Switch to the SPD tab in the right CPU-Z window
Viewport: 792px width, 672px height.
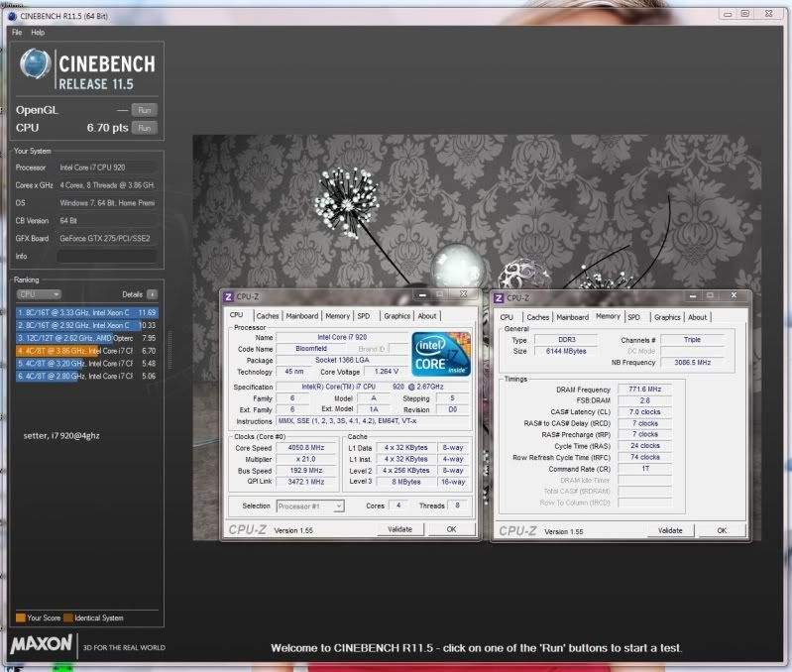click(633, 317)
